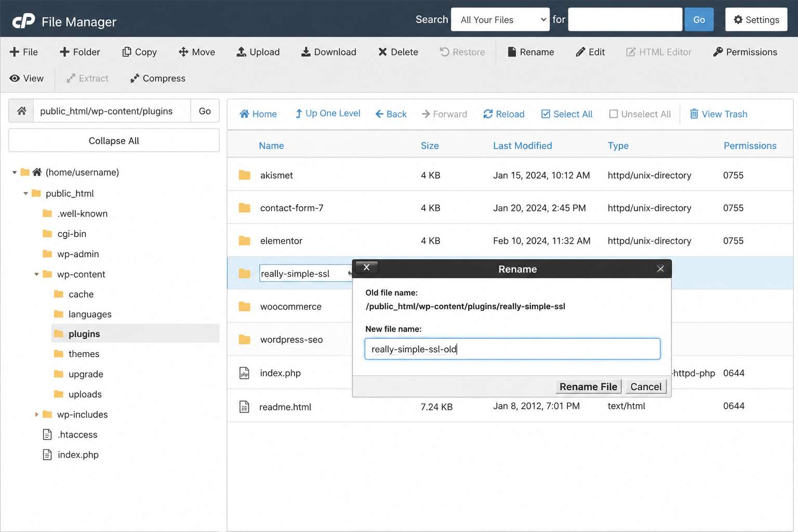Tick the Unselect All checkbox
Viewport: 798px width, 532px height.
click(614, 114)
